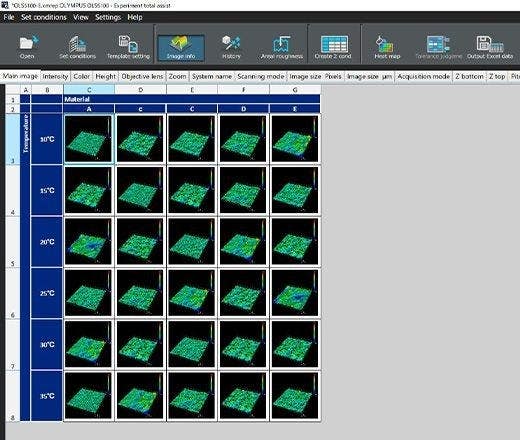The height and width of the screenshot is (440, 520).
Task: Select the Material header cell
Action: coord(192,99)
